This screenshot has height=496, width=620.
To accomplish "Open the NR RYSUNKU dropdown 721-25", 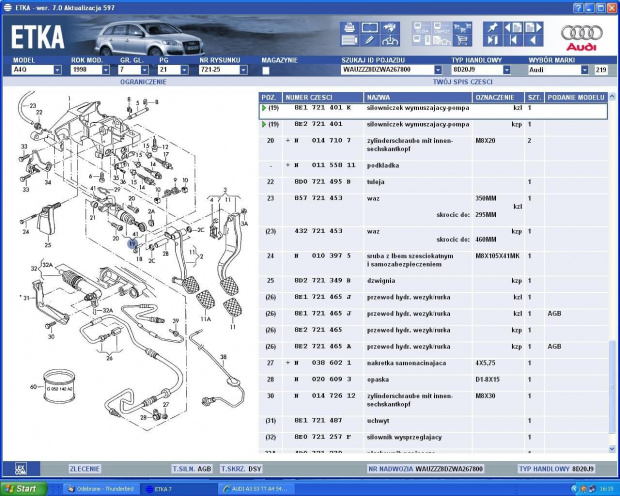I will pos(244,70).
